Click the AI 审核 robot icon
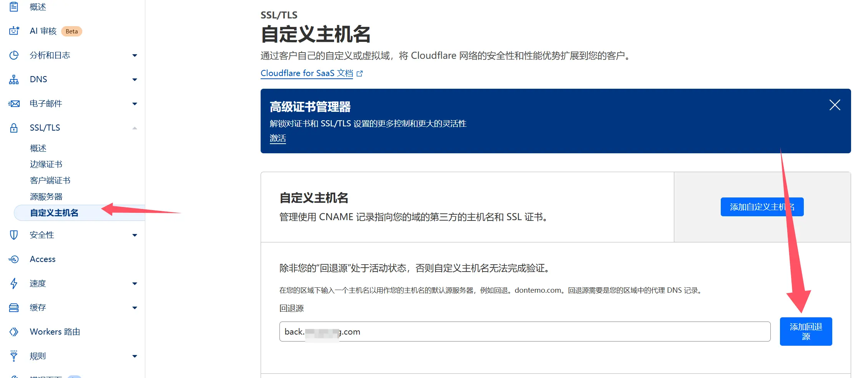 (x=14, y=31)
